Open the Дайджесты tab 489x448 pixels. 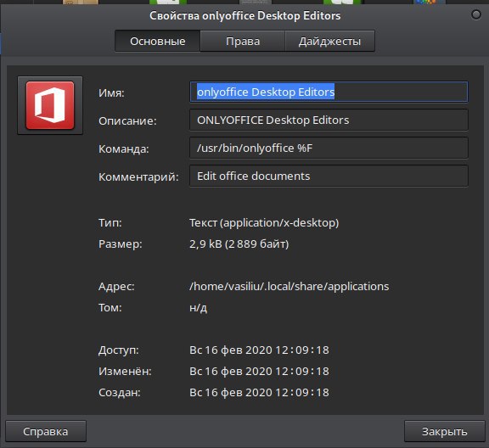coord(329,42)
